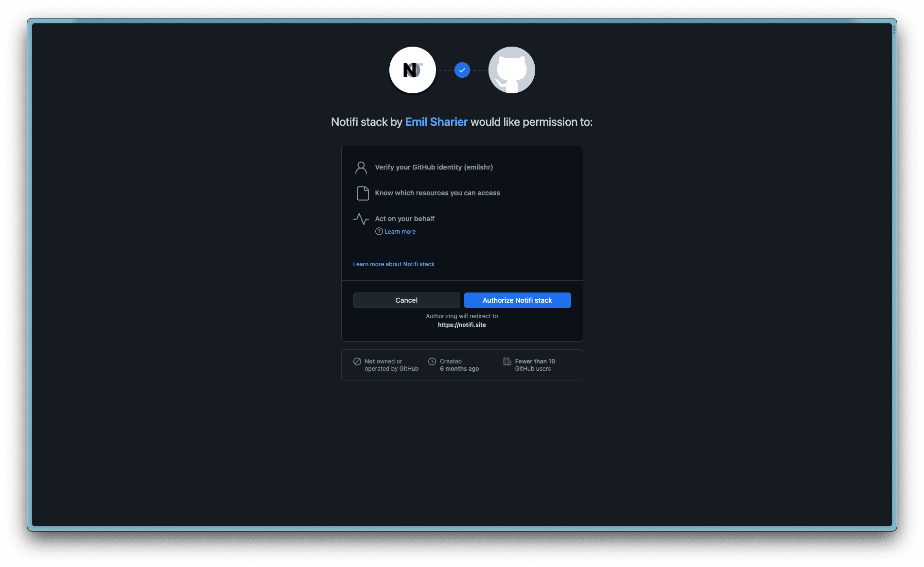Cancel the authorization request
Viewport: 924px width, 567px height.
(x=406, y=300)
